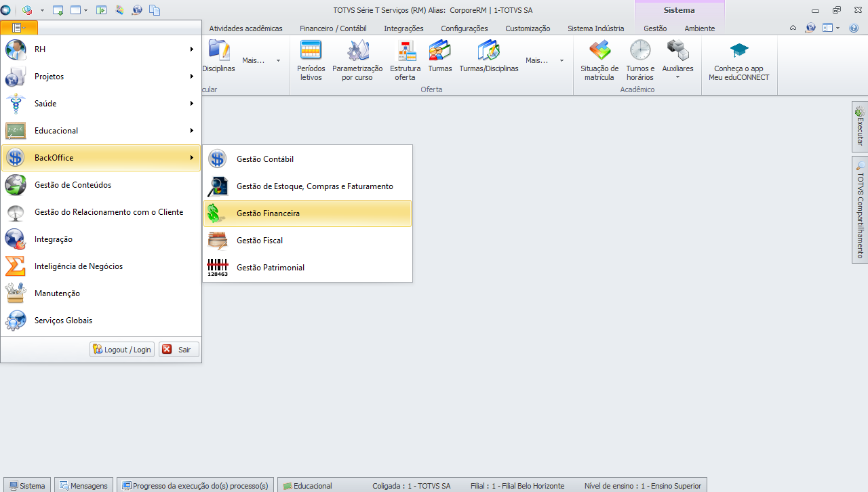Open Gestão Fiscal from the submenu
The image size is (868, 492).
307,241
